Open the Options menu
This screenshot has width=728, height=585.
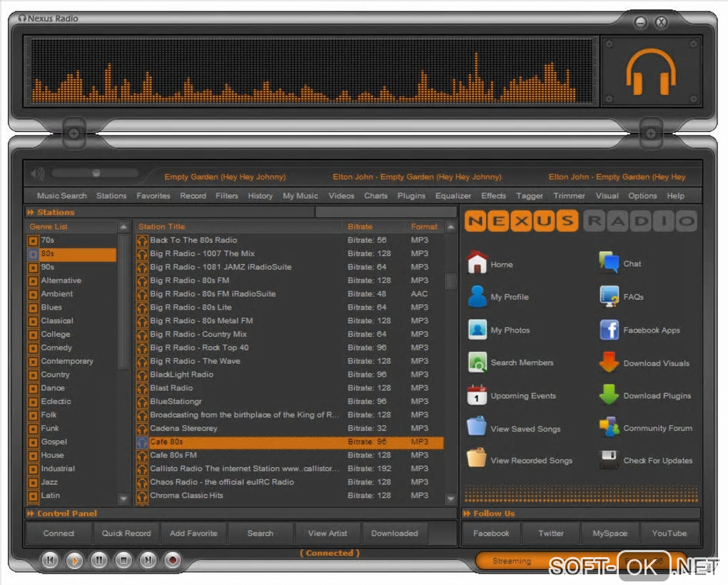642,196
